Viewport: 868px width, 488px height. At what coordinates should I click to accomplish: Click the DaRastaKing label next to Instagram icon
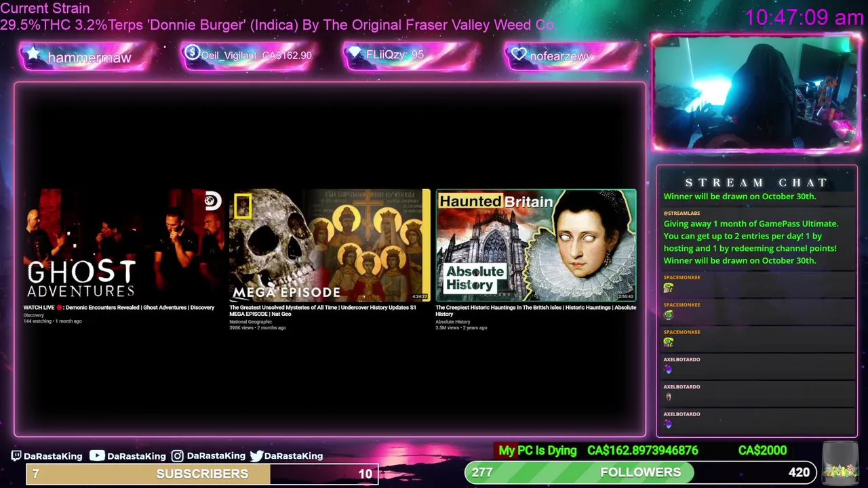click(x=216, y=456)
